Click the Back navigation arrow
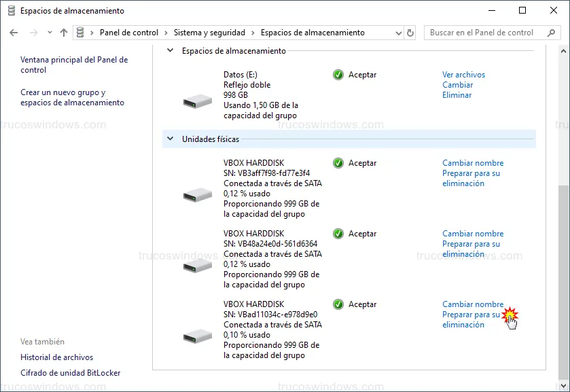The image size is (570, 392). point(14,33)
